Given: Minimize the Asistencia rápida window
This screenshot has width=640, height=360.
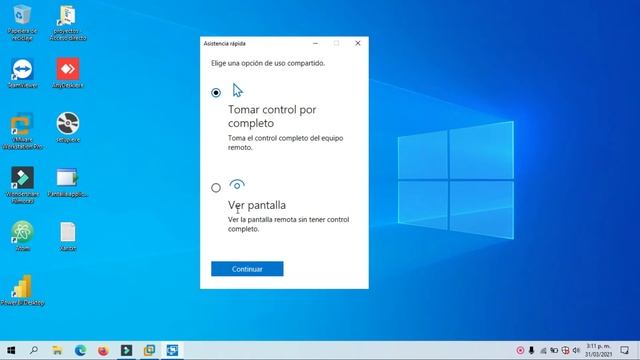Looking at the screenshot, I should (316, 43).
